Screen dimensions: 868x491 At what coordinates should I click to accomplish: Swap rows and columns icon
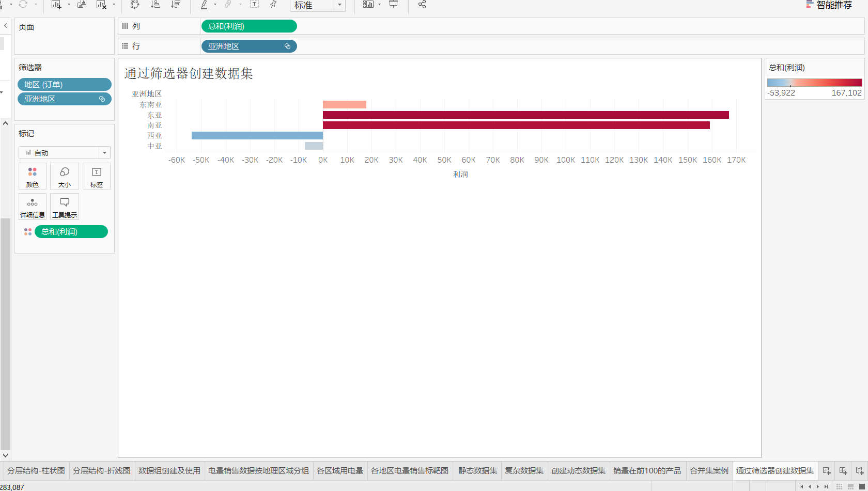coord(135,5)
